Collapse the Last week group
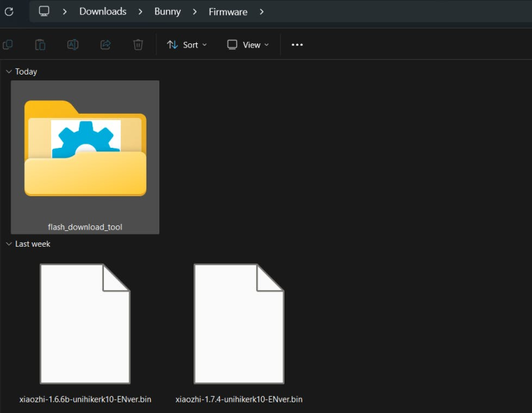 [9, 244]
